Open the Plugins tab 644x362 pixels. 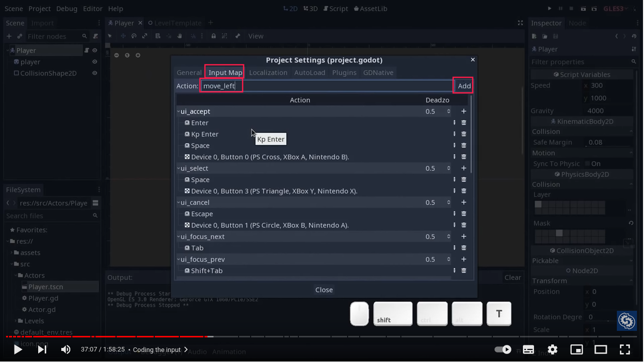click(344, 72)
